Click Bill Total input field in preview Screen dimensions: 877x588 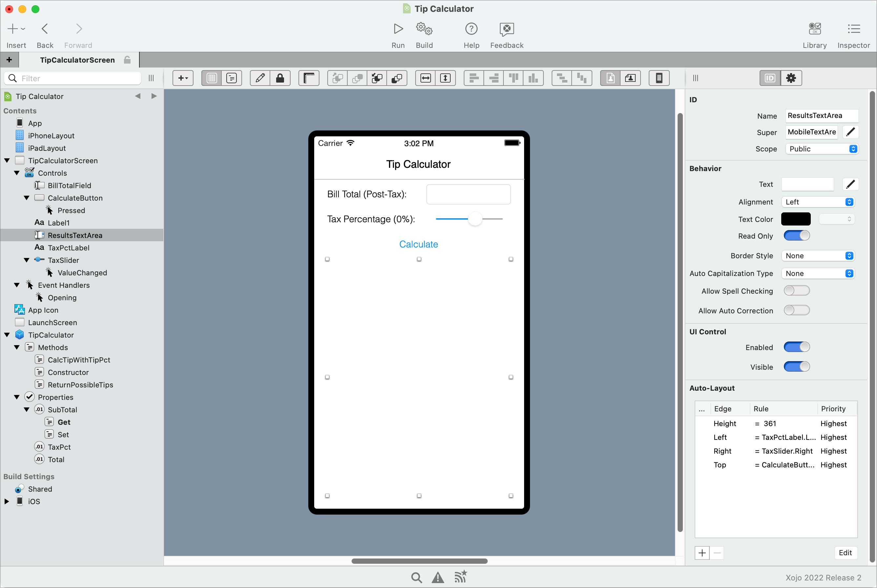click(469, 194)
